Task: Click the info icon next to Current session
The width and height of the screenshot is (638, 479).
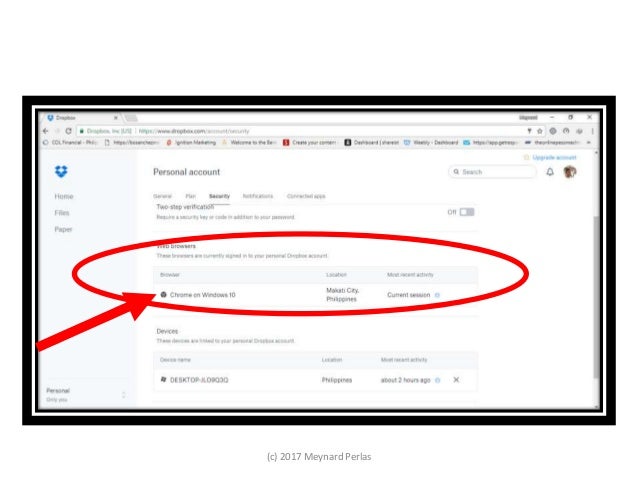Action: (x=437, y=295)
